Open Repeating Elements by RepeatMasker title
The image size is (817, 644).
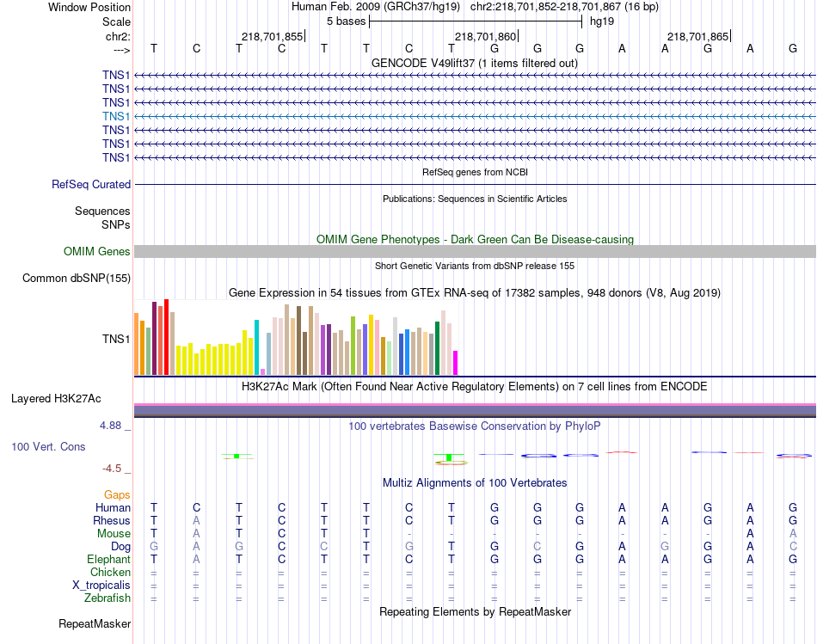(476, 611)
